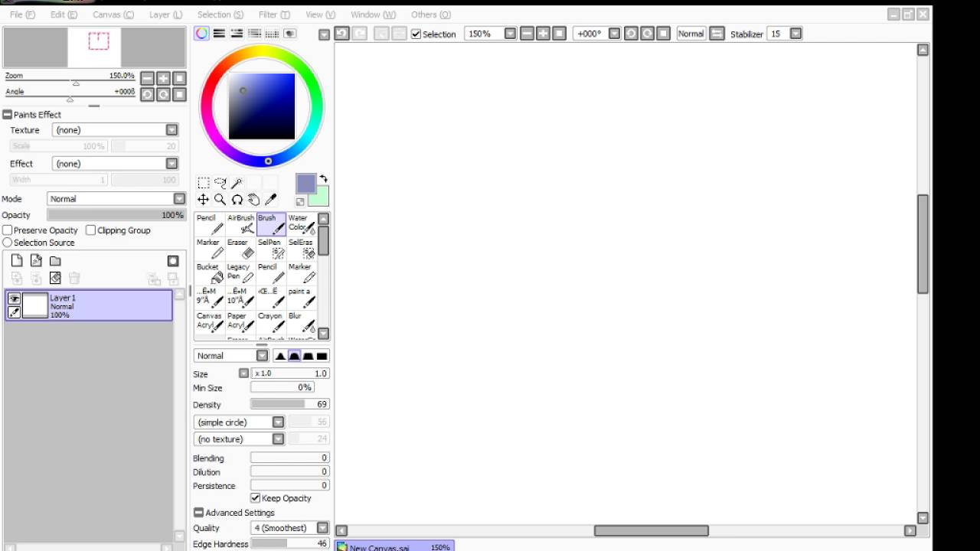
Task: Click the layer Opacity slider
Action: [x=116, y=216]
